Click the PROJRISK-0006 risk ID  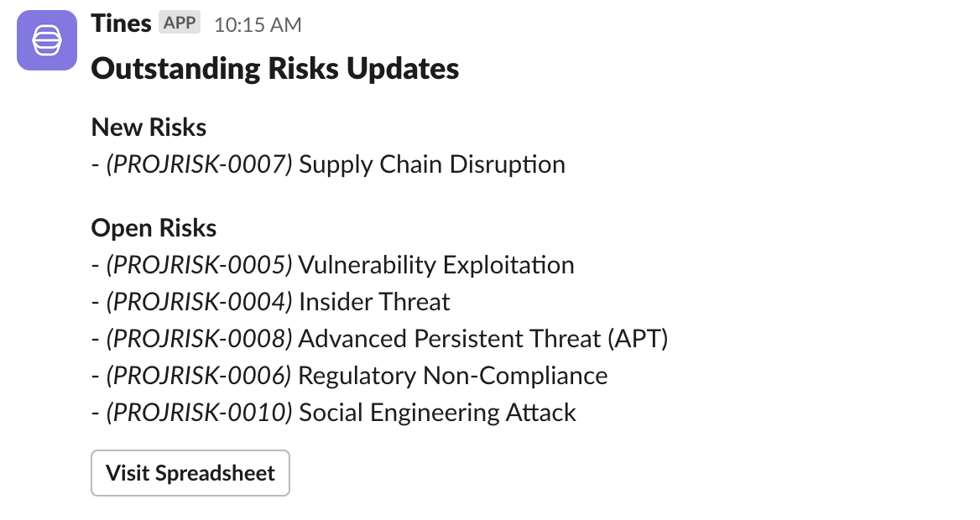pos(199,376)
